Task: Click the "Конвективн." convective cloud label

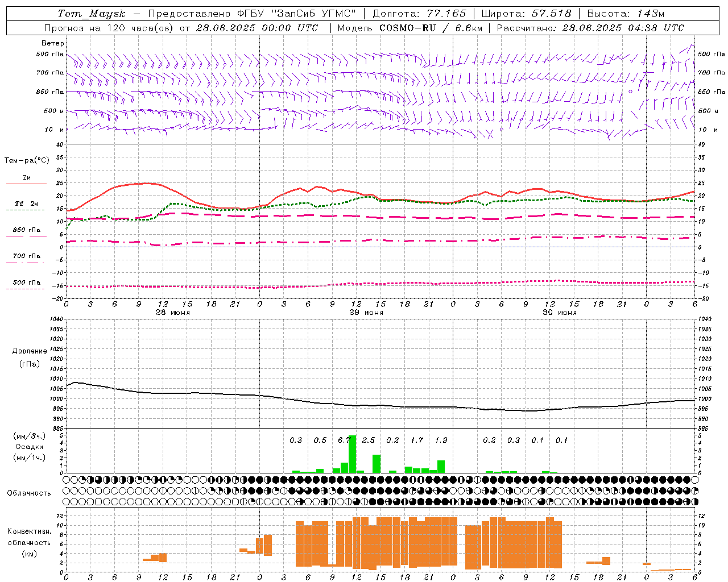Action: pos(30,531)
